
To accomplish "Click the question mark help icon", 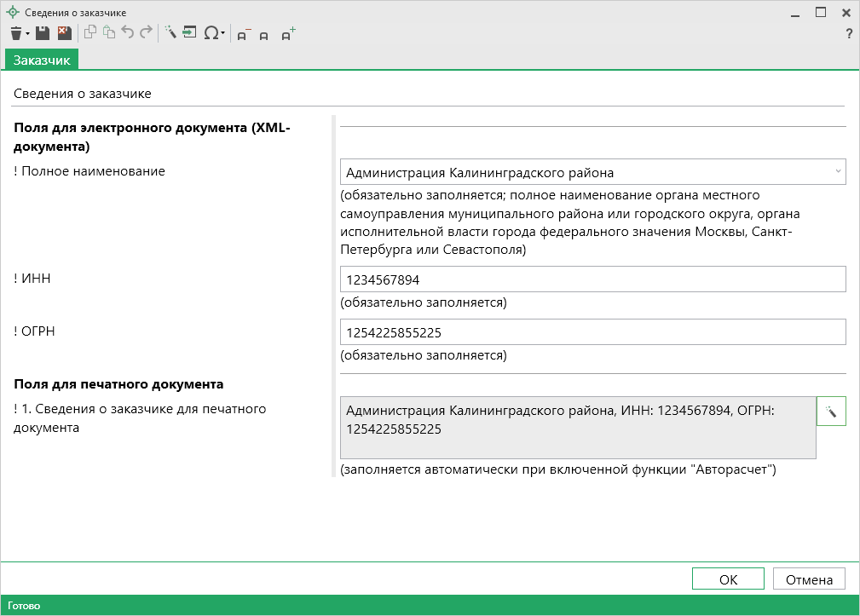I will [848, 34].
